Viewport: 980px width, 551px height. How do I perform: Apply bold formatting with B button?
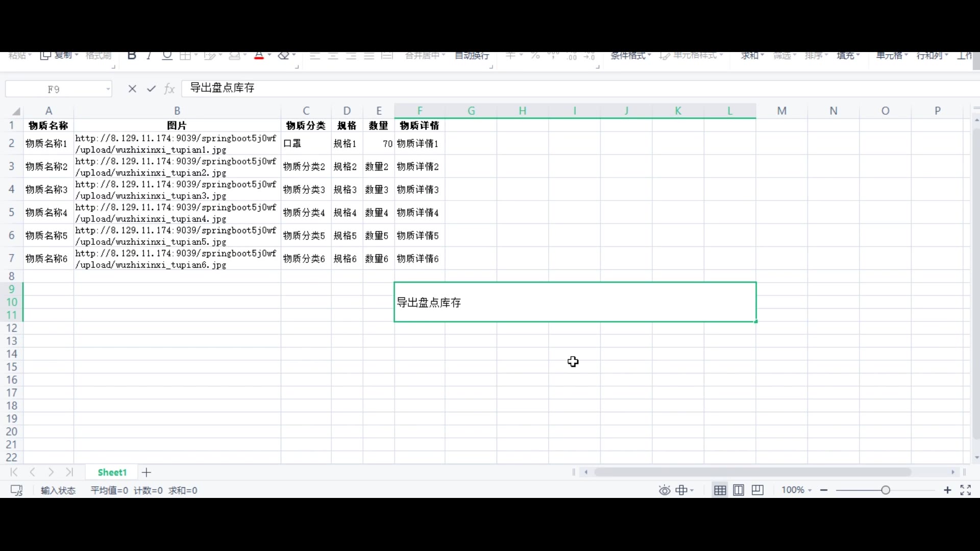tap(132, 56)
